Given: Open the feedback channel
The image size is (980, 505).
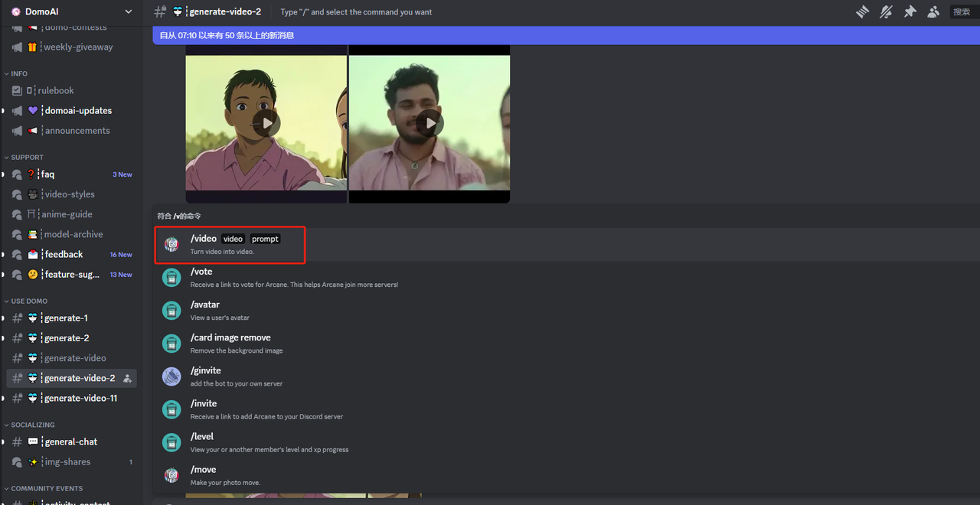Looking at the screenshot, I should (x=71, y=254).
